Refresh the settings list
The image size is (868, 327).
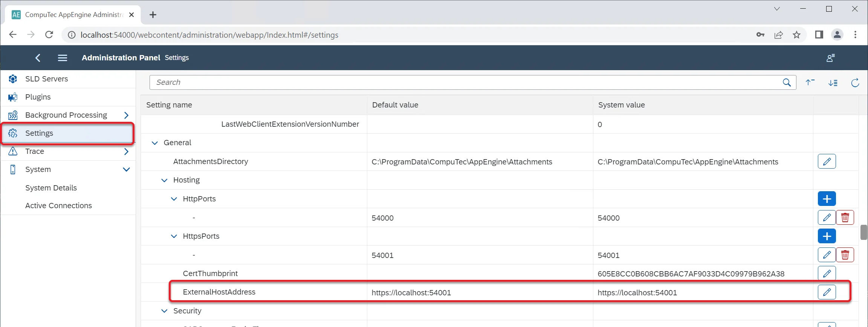point(855,83)
